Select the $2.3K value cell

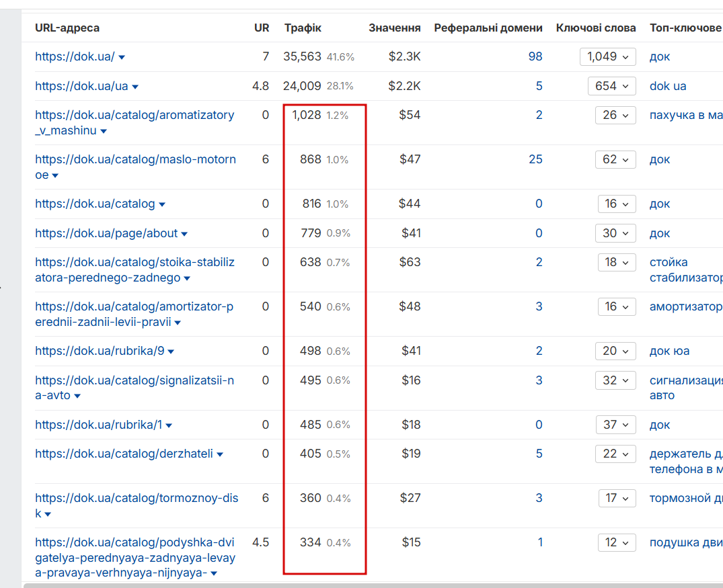[x=404, y=56]
